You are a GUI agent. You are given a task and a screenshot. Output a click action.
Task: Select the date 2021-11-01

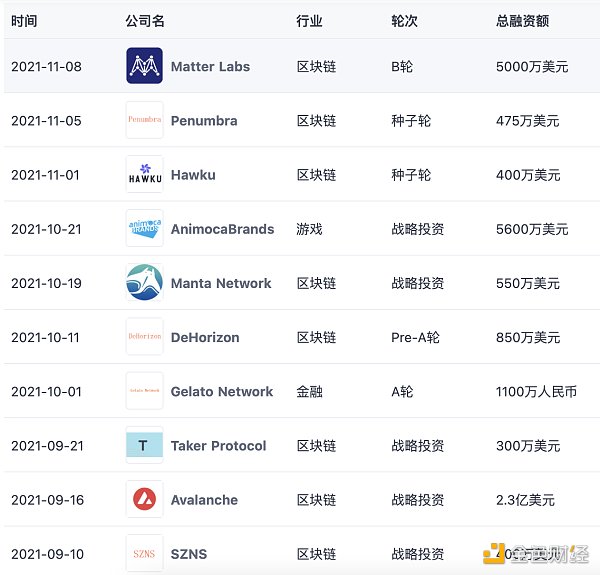(45, 175)
